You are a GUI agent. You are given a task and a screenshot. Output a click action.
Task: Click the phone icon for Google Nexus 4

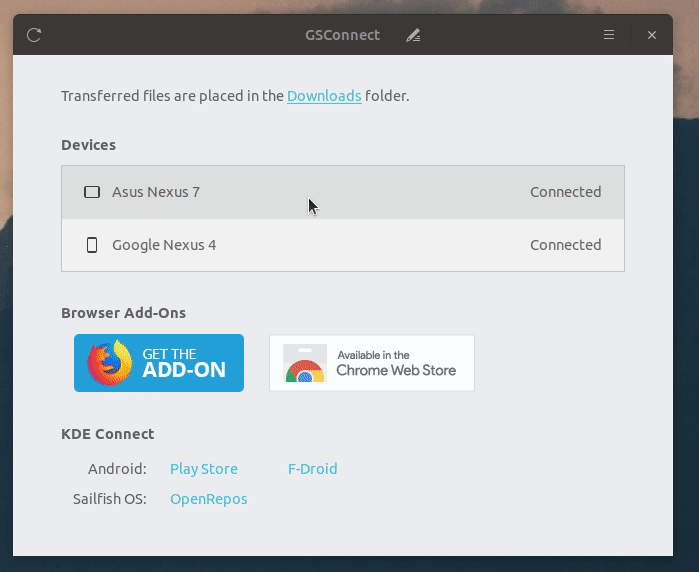[x=92, y=245]
